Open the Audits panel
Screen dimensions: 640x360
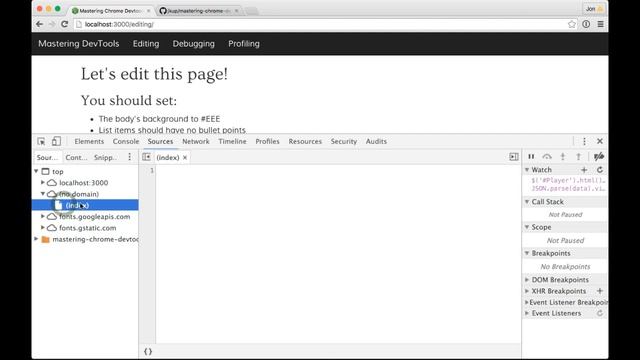pos(376,141)
